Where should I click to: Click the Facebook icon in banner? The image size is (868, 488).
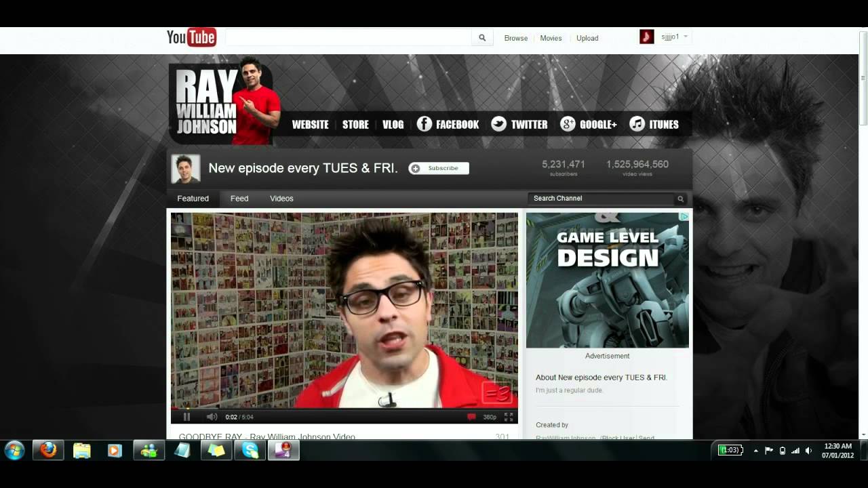[x=424, y=124]
